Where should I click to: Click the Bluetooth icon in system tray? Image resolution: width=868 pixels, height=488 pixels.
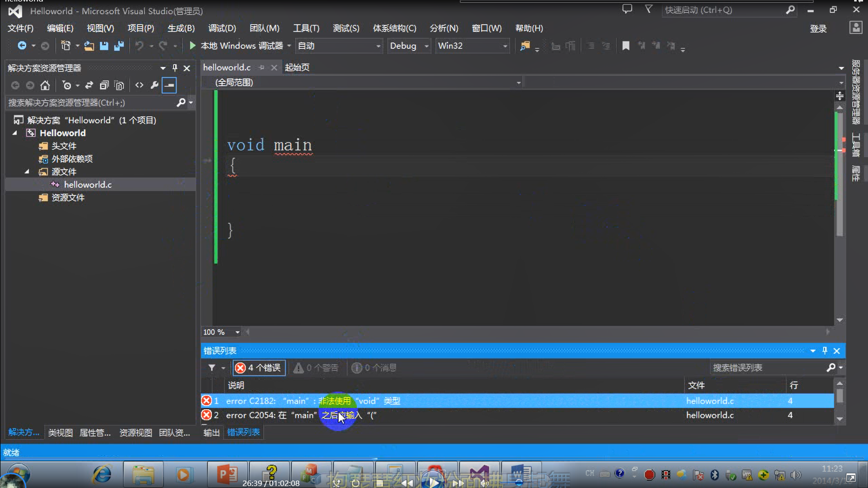coord(715,475)
